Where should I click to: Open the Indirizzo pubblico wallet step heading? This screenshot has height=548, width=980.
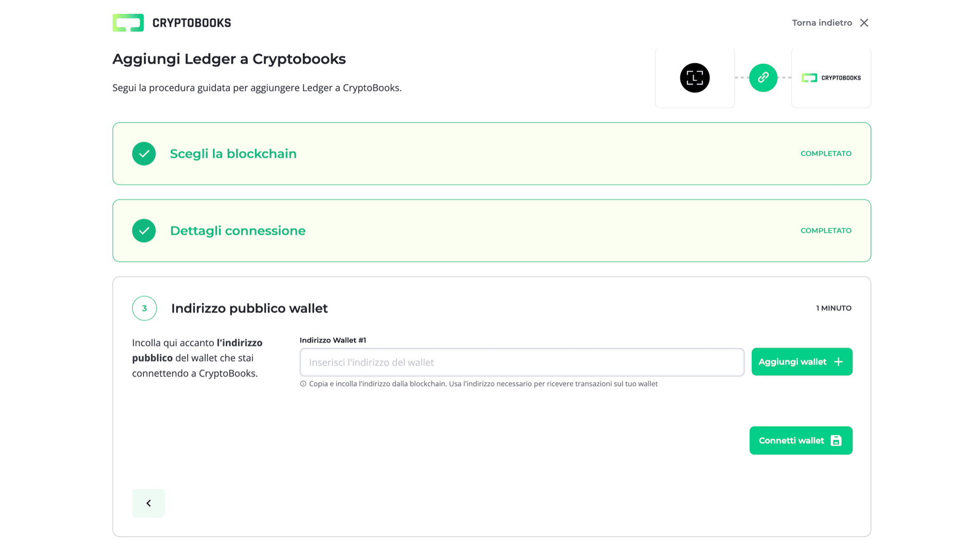click(249, 308)
